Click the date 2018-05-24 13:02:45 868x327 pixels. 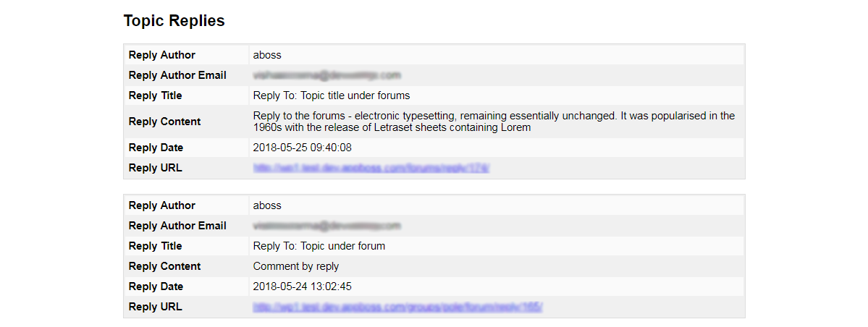tap(303, 286)
